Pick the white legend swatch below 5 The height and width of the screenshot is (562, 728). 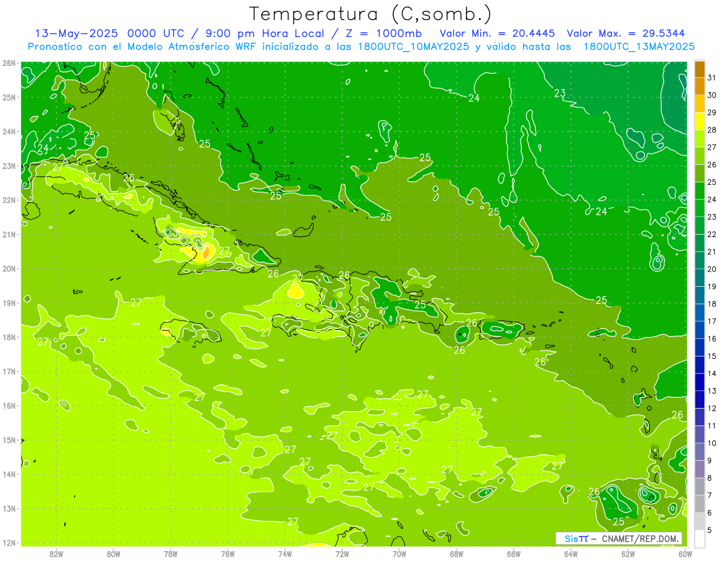[699, 538]
